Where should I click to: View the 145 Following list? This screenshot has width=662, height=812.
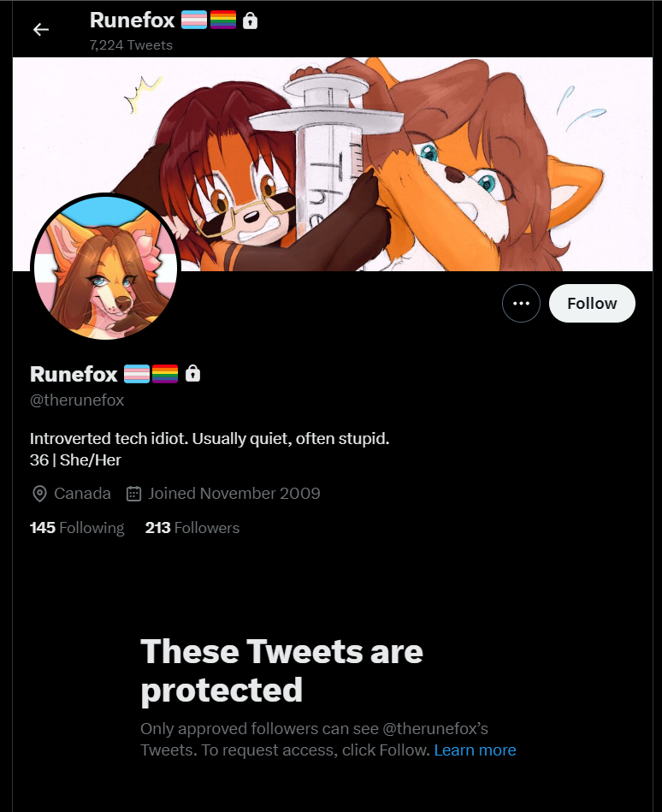[77, 528]
